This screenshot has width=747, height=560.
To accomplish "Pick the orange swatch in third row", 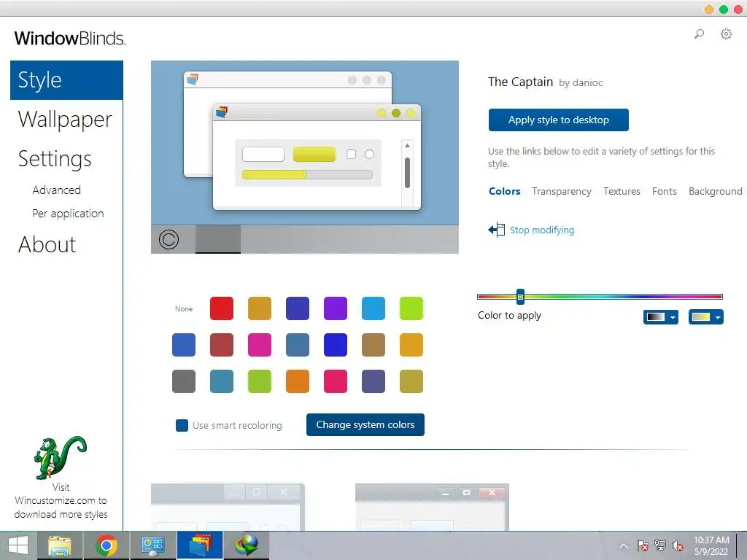I will 298,381.
